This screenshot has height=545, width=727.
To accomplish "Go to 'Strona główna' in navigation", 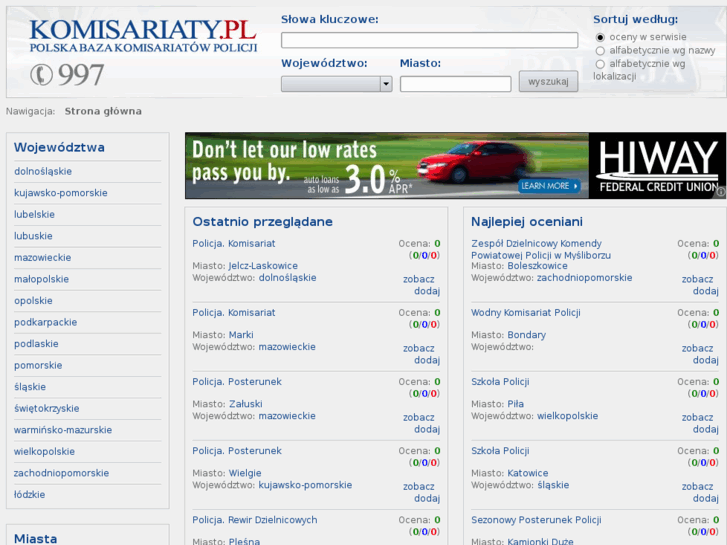I will pyautogui.click(x=103, y=111).
